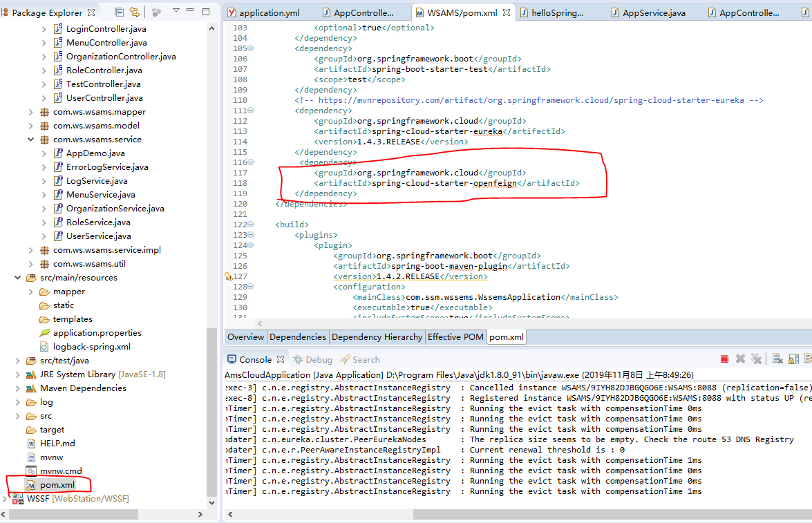Toggle Link with Editor in Package Explorer
812x523 pixels.
point(134,12)
